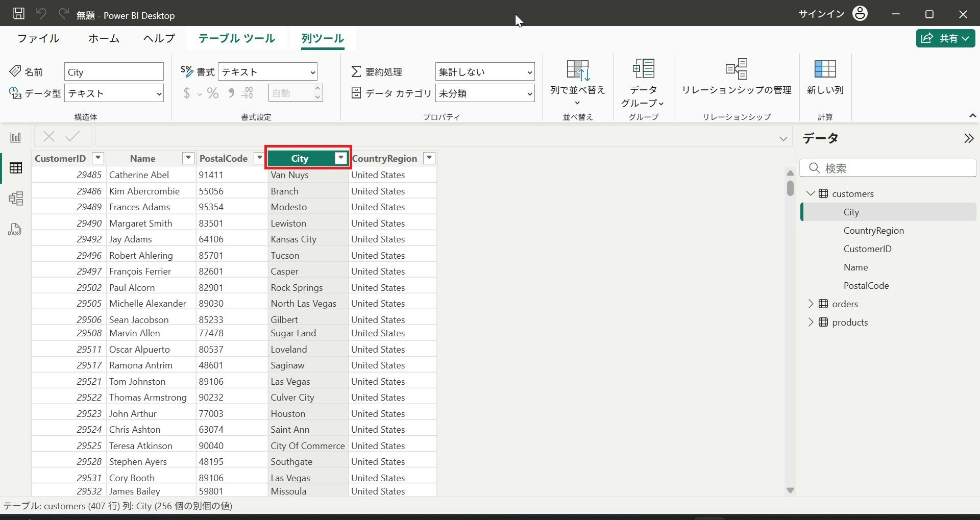Open DAX query view icon
980x520 pixels.
click(x=15, y=229)
